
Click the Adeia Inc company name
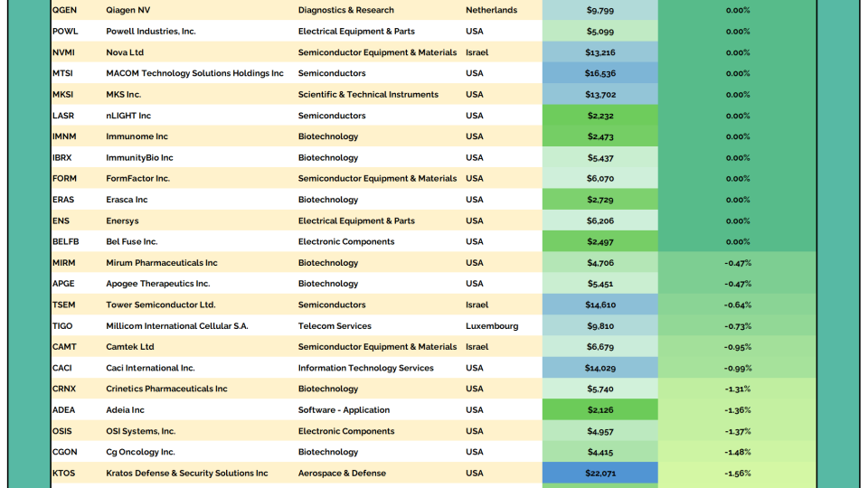[125, 409]
